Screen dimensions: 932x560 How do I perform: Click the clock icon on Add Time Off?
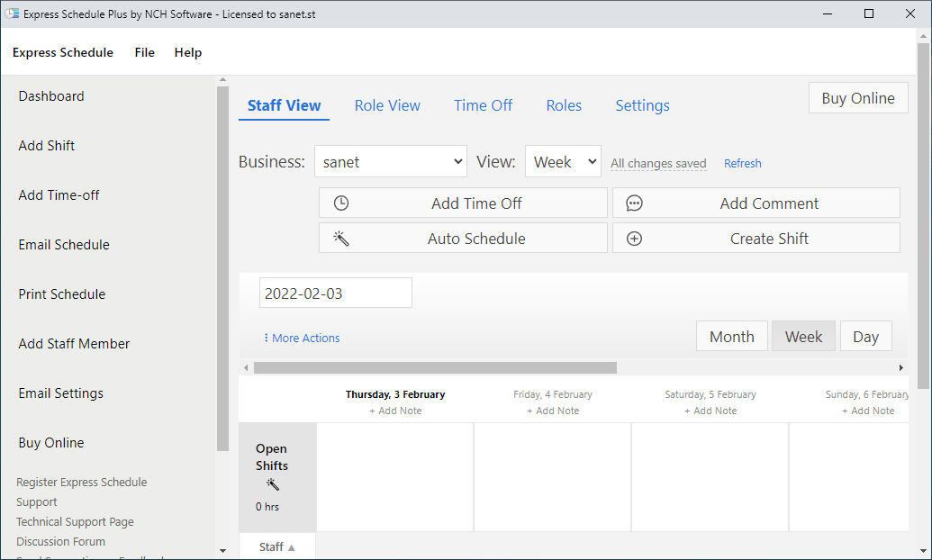coord(341,203)
